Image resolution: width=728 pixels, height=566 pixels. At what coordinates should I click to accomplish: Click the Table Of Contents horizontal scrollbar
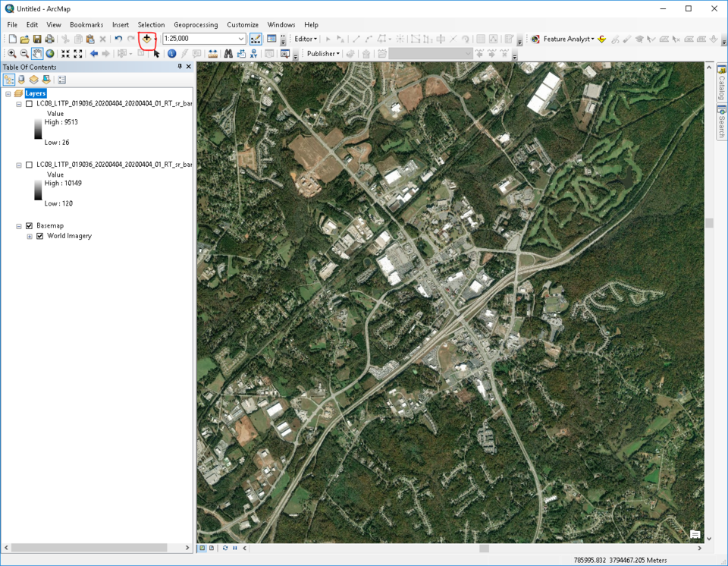[x=91, y=547]
